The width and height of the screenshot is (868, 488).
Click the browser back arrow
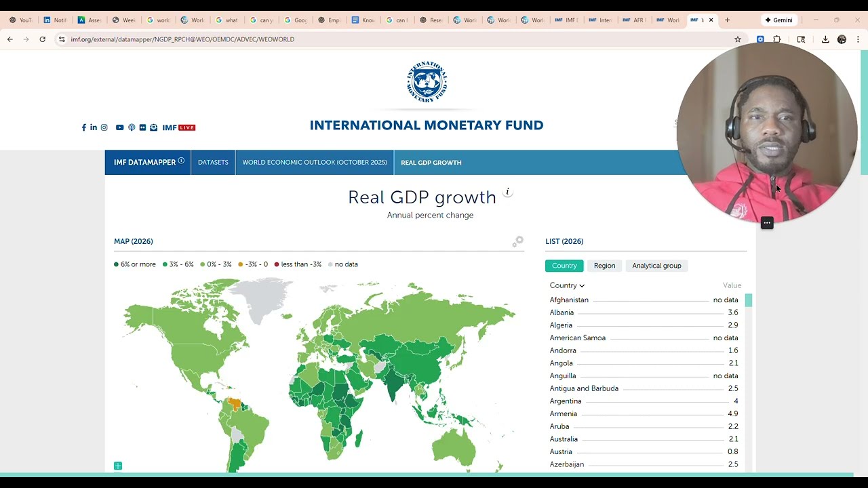click(x=10, y=39)
